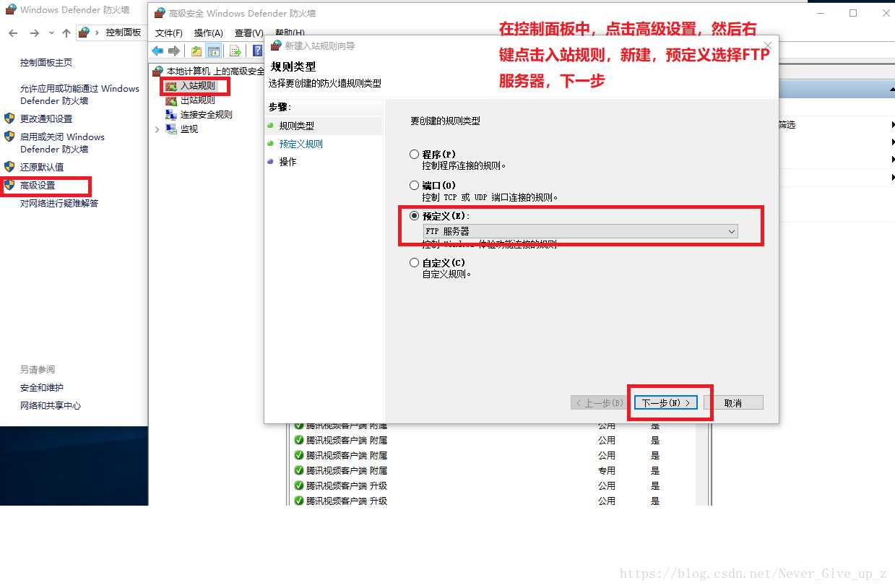895x588 pixels.
Task: Select the 预定义规则 wizard step
Action: click(x=301, y=144)
